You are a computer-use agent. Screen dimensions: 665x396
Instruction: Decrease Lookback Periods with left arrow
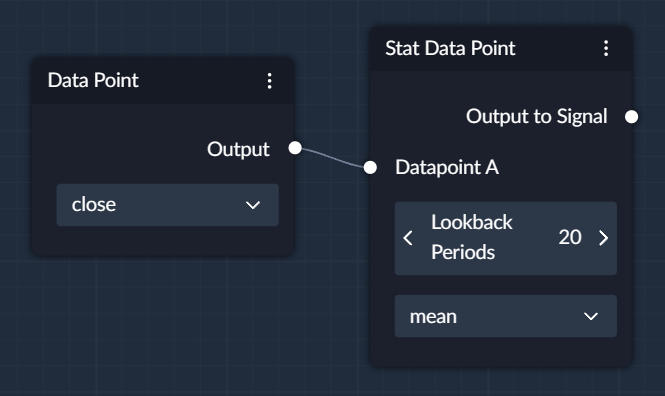tap(408, 238)
